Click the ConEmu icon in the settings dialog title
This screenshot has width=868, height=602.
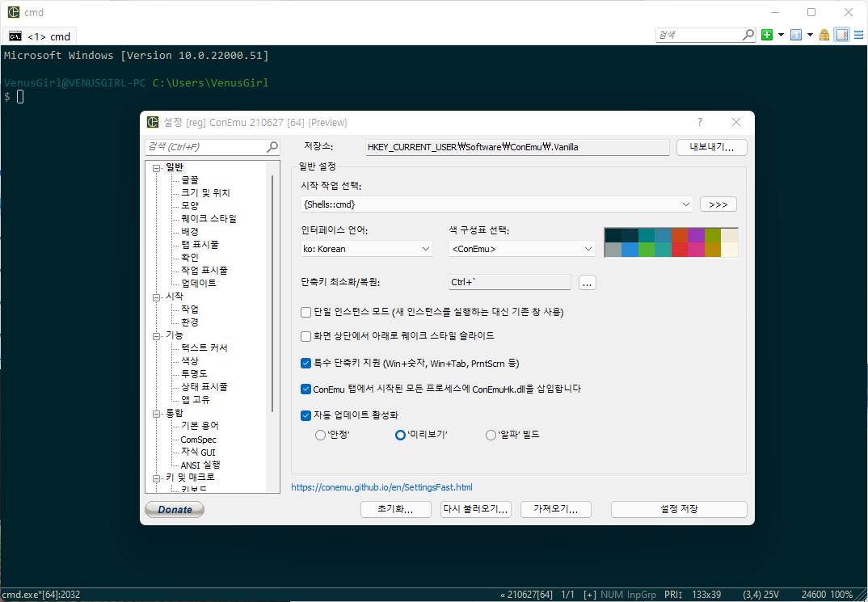(x=152, y=122)
